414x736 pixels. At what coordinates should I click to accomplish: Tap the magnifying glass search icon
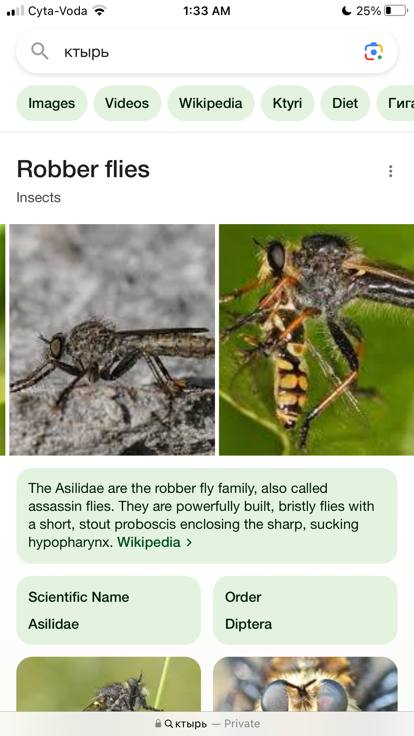coord(40,51)
